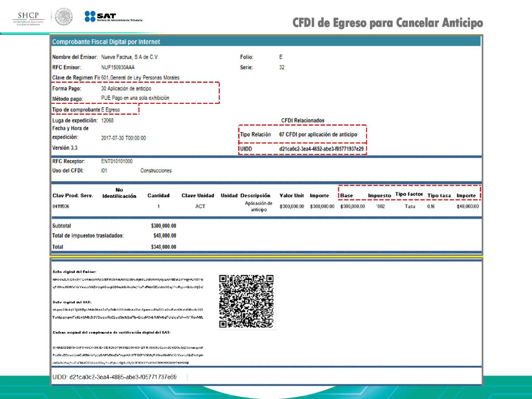
Task: Click the 'No Identificación' column header
Action: tap(119, 193)
